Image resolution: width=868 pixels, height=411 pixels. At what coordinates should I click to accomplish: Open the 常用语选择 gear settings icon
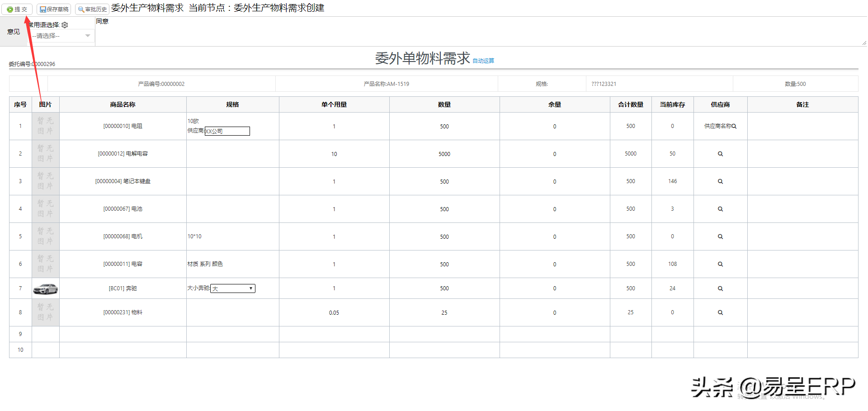[65, 25]
